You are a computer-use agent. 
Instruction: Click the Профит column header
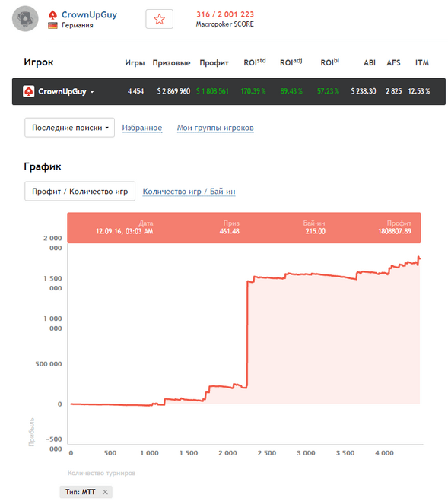(214, 62)
